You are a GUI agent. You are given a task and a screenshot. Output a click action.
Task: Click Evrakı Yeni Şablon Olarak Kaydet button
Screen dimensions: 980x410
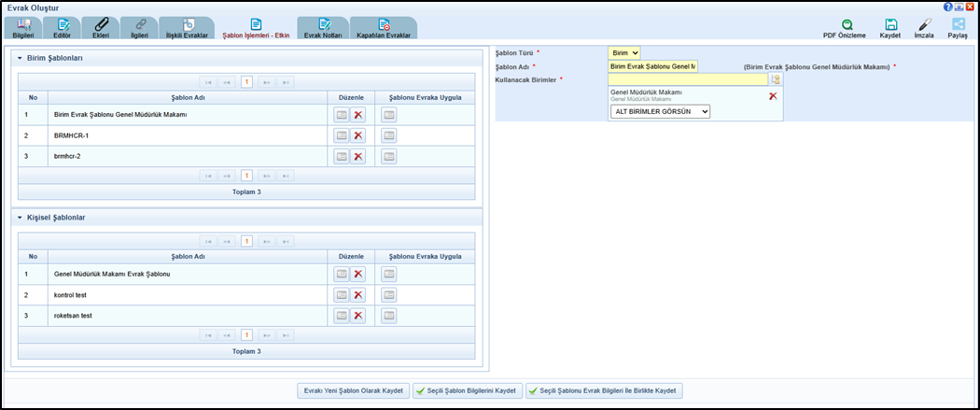click(x=353, y=390)
